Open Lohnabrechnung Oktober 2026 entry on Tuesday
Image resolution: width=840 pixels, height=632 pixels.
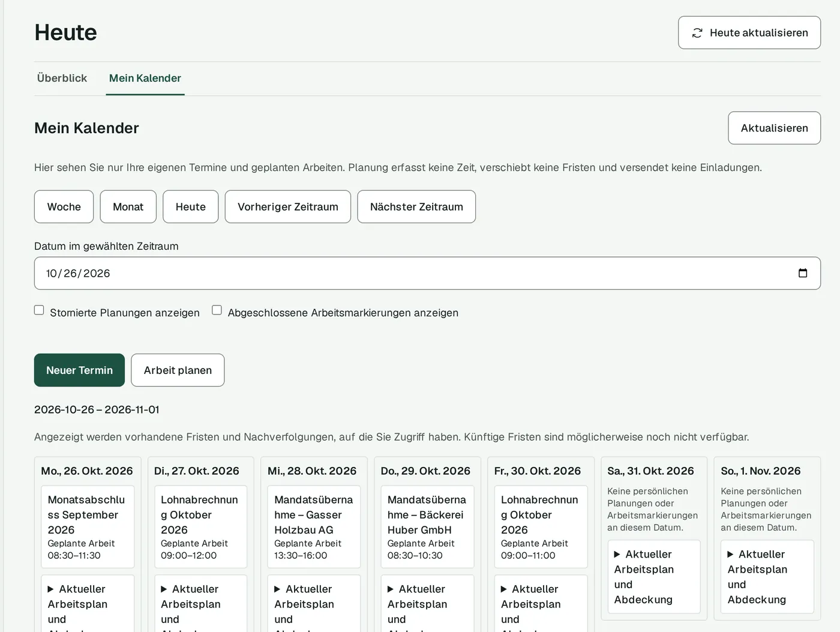tap(201, 527)
